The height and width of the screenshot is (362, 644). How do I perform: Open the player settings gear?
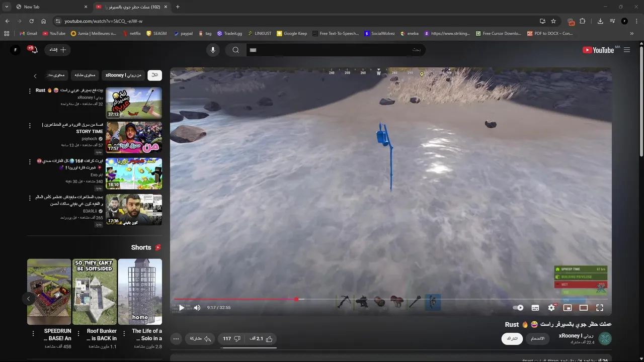point(551,308)
